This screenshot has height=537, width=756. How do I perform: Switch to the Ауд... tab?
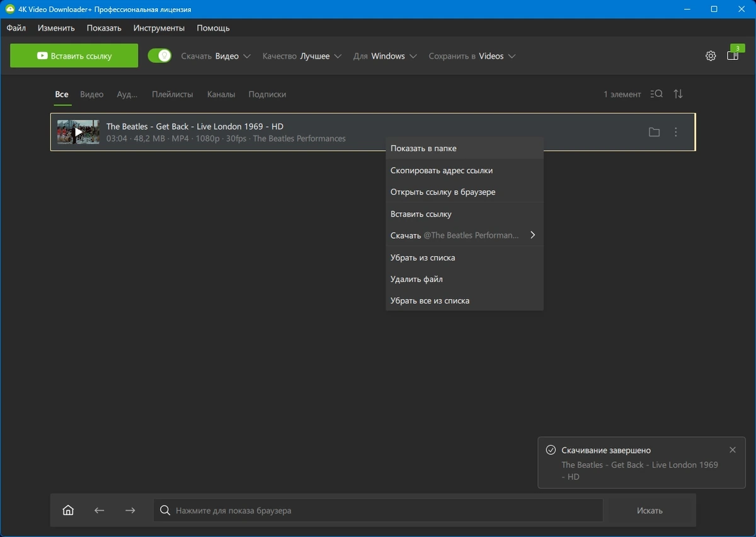tap(127, 94)
